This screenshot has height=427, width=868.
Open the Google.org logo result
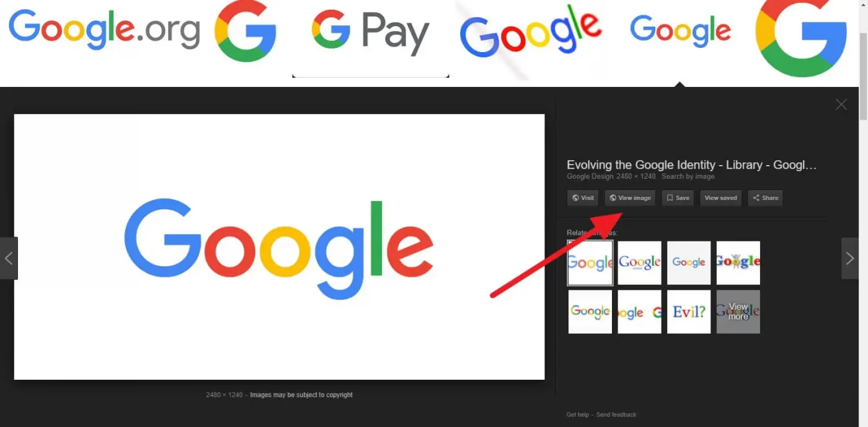click(x=104, y=29)
